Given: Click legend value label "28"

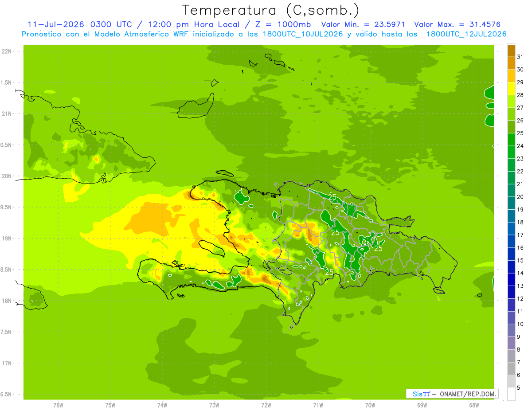Looking at the screenshot, I should (520, 95).
